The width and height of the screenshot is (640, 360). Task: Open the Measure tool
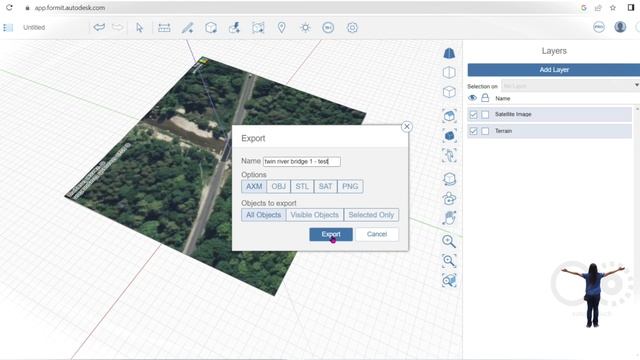(164, 27)
